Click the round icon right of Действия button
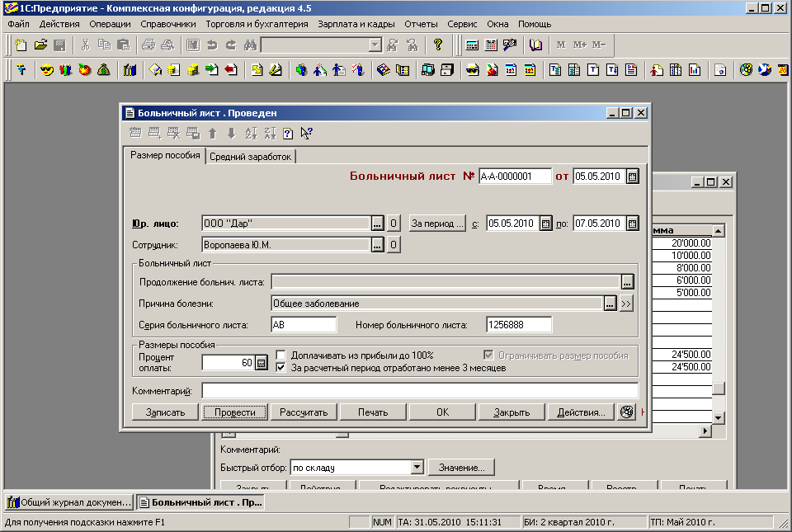 [626, 412]
